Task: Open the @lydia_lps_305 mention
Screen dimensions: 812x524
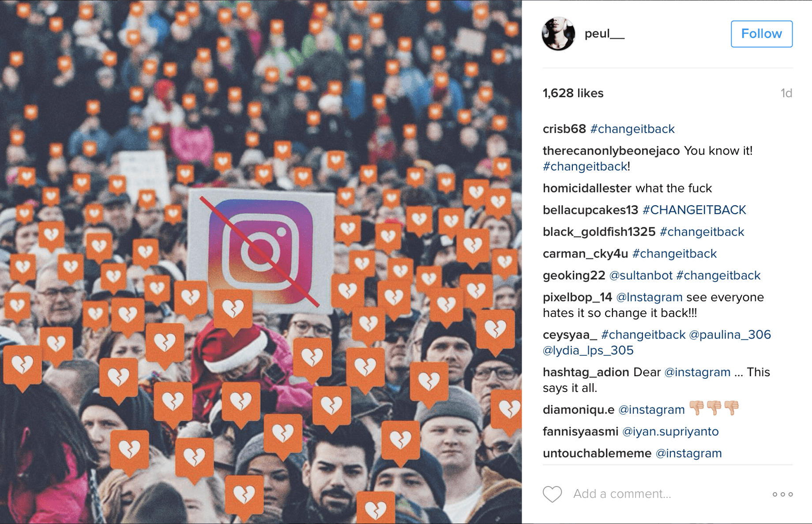Action: (588, 351)
